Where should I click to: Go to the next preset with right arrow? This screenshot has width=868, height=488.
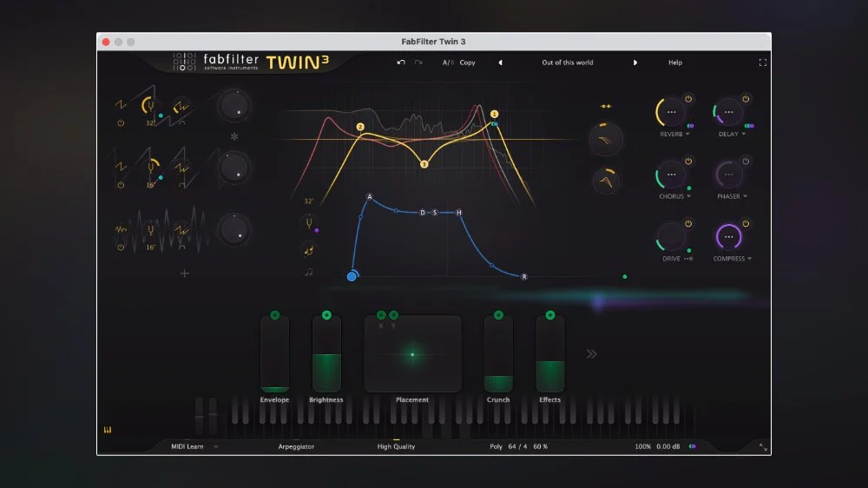(635, 63)
